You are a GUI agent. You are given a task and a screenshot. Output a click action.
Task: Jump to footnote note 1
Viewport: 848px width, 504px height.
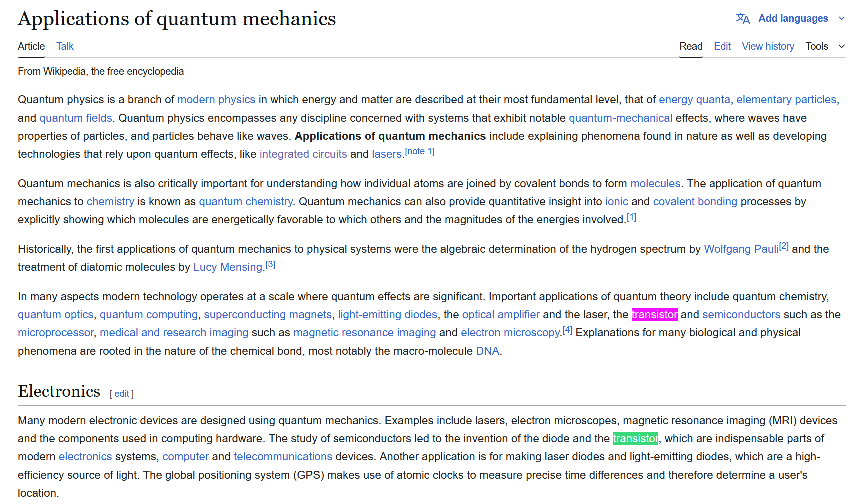(x=420, y=151)
